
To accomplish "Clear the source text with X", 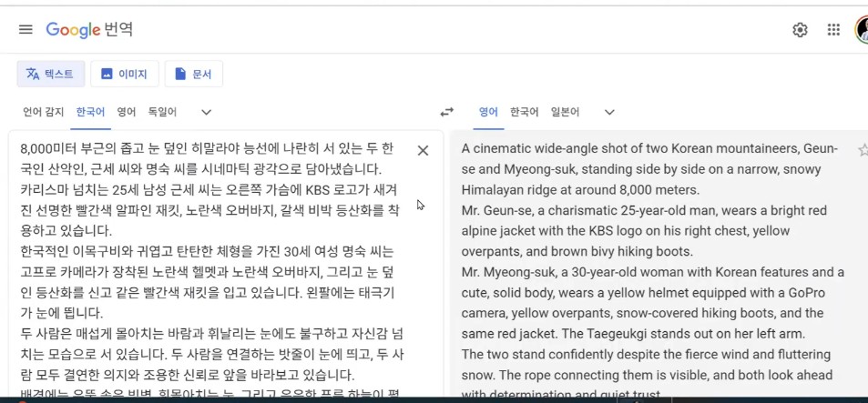I will [x=423, y=150].
